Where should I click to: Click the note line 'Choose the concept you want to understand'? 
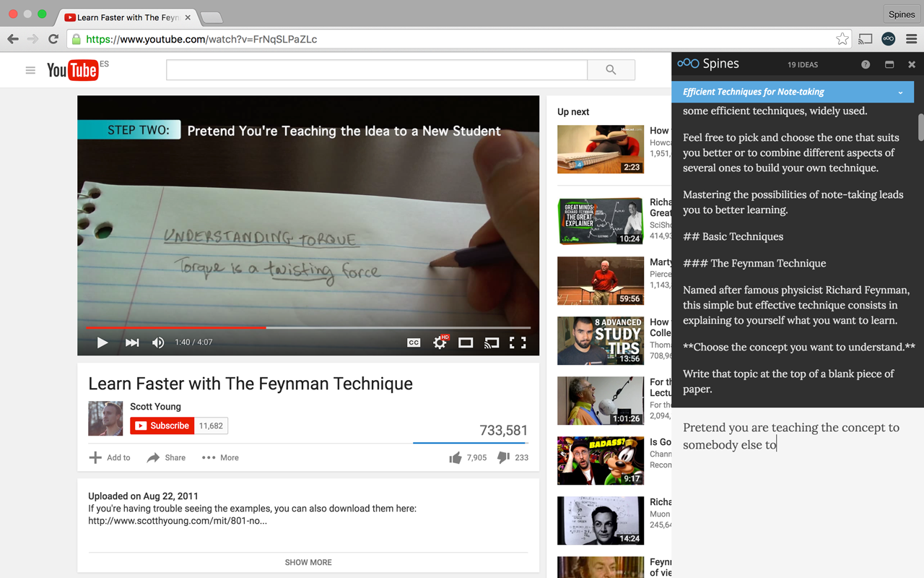coord(799,348)
